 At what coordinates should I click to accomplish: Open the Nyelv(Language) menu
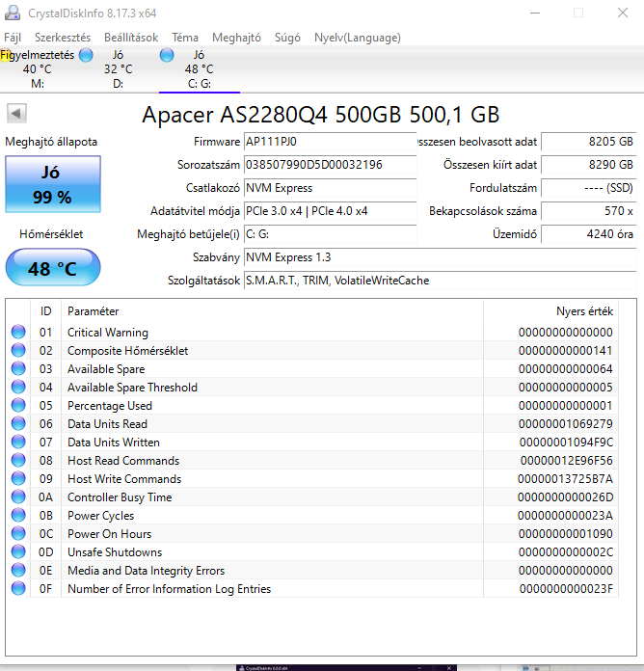(358, 38)
